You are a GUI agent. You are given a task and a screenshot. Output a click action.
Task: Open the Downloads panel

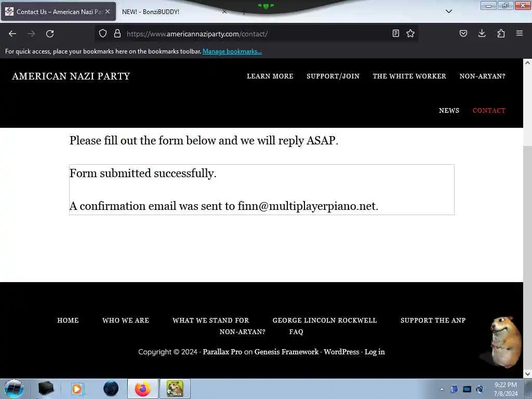point(482,33)
